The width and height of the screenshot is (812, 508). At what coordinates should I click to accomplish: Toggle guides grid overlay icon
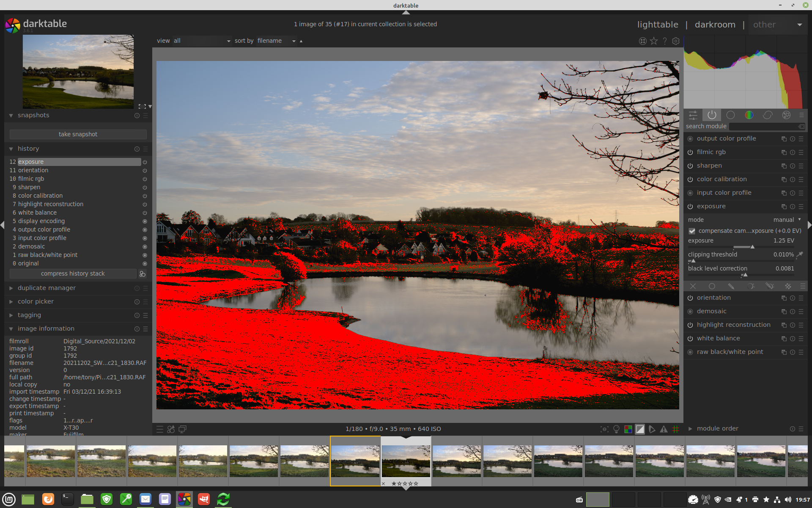click(x=676, y=429)
